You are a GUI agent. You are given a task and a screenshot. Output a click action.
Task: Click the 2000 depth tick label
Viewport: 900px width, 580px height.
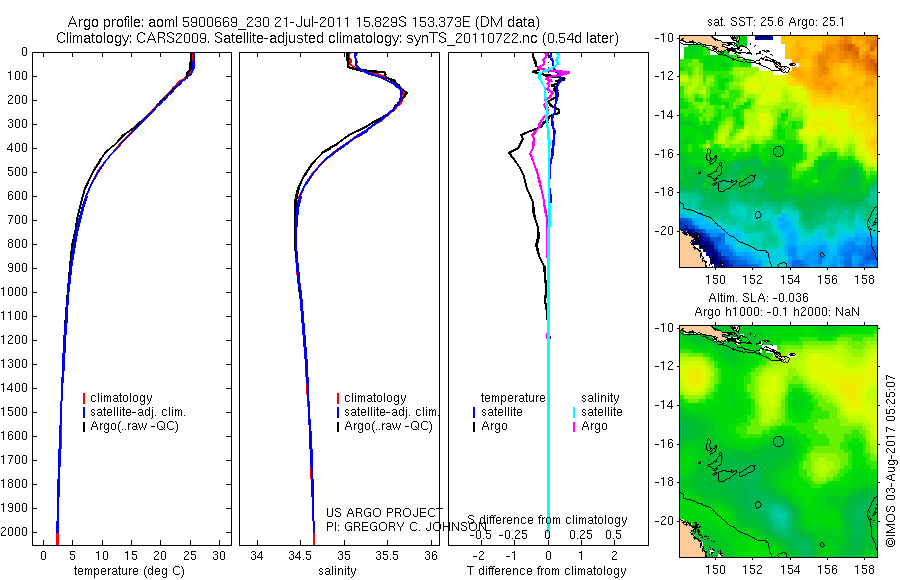click(14, 532)
